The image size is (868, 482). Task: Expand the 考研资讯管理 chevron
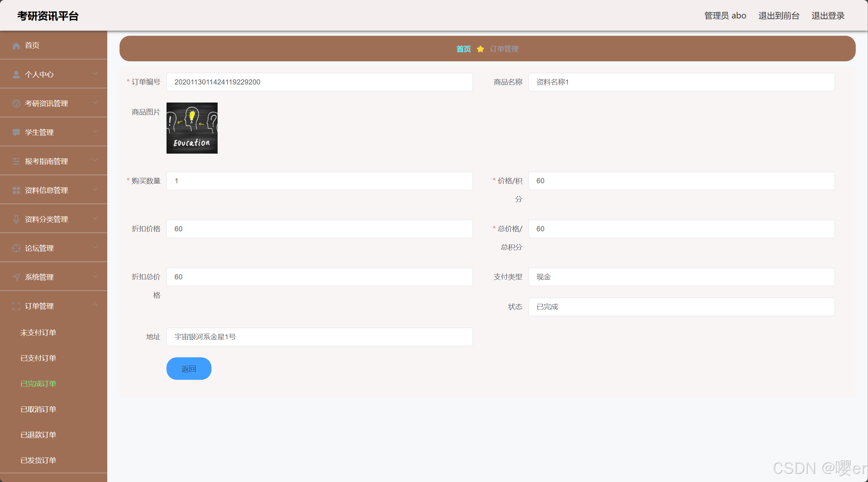tap(95, 103)
